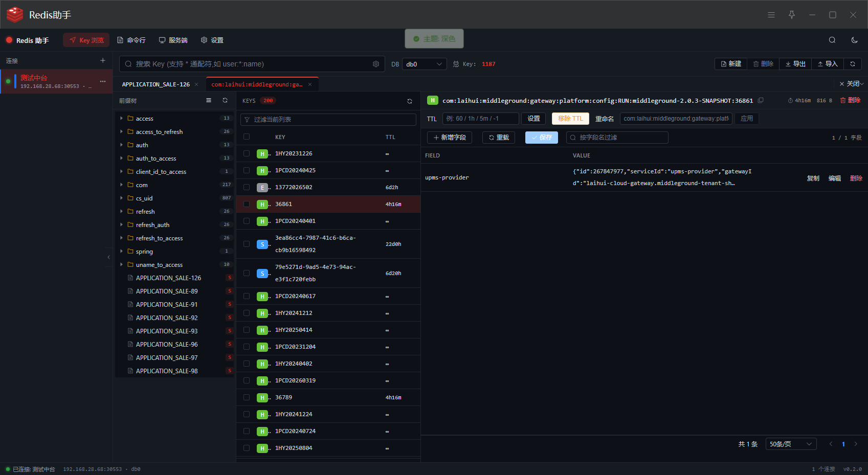This screenshot has width=868, height=475.
Task: Open the 关闭 tabs dropdown
Action: click(x=852, y=84)
